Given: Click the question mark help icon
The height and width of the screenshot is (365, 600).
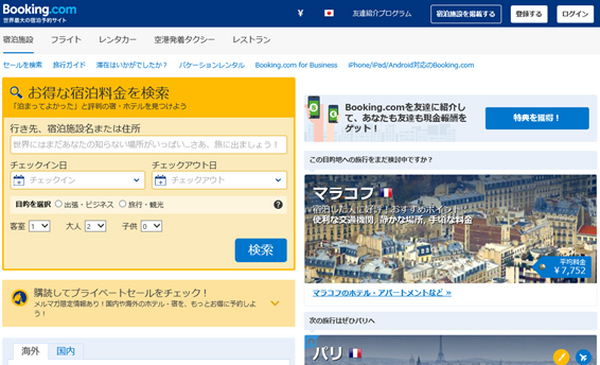Looking at the screenshot, I should 278,205.
